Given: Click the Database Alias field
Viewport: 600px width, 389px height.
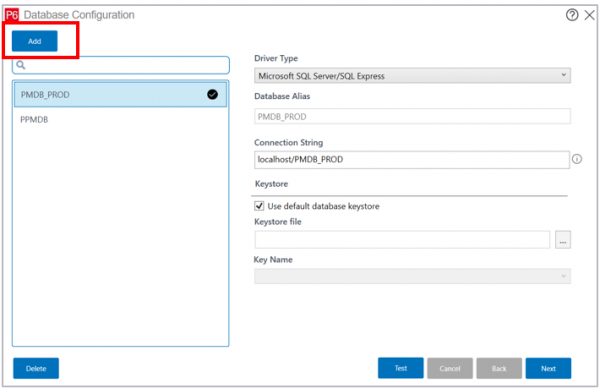Looking at the screenshot, I should coord(412,116).
